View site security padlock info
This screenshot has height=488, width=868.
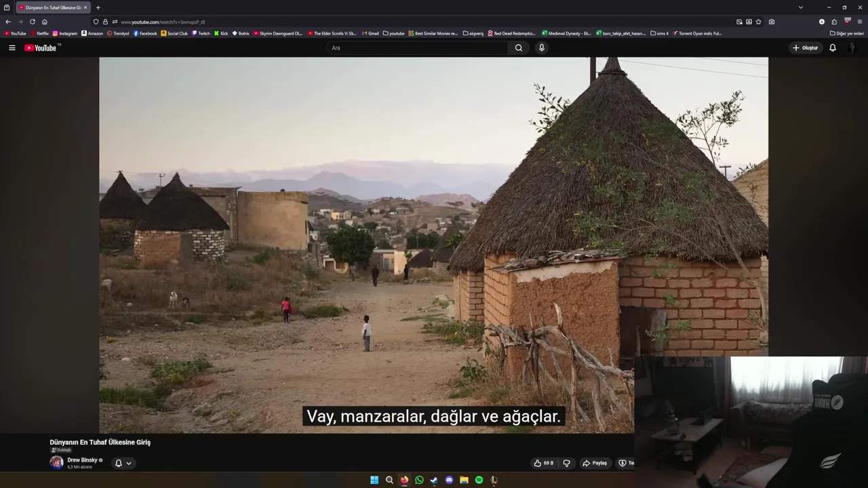105,22
